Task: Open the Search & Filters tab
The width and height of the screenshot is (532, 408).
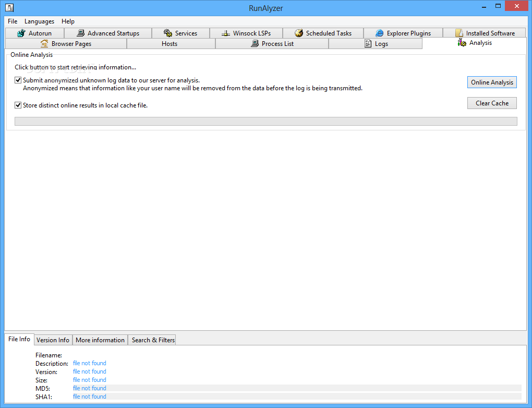Action: tap(153, 340)
